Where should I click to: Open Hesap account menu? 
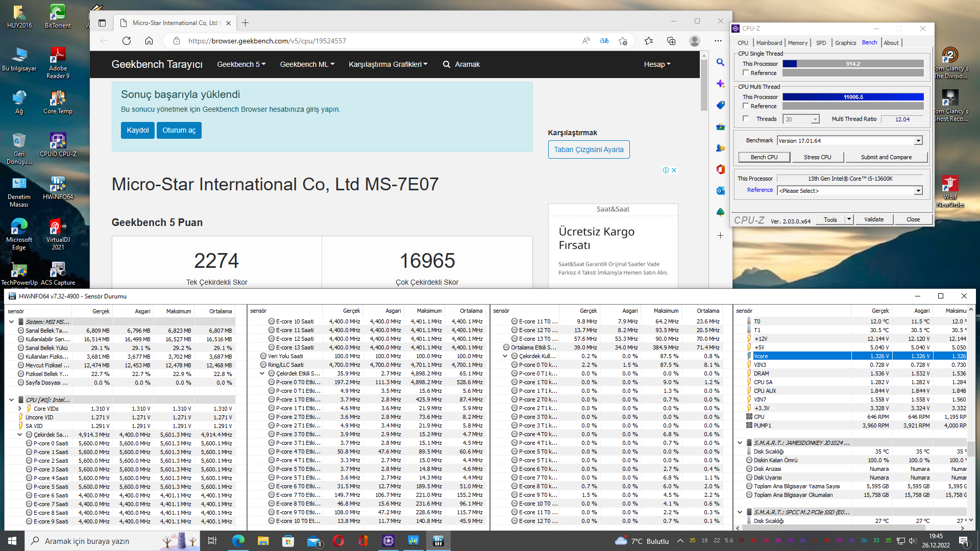point(657,64)
